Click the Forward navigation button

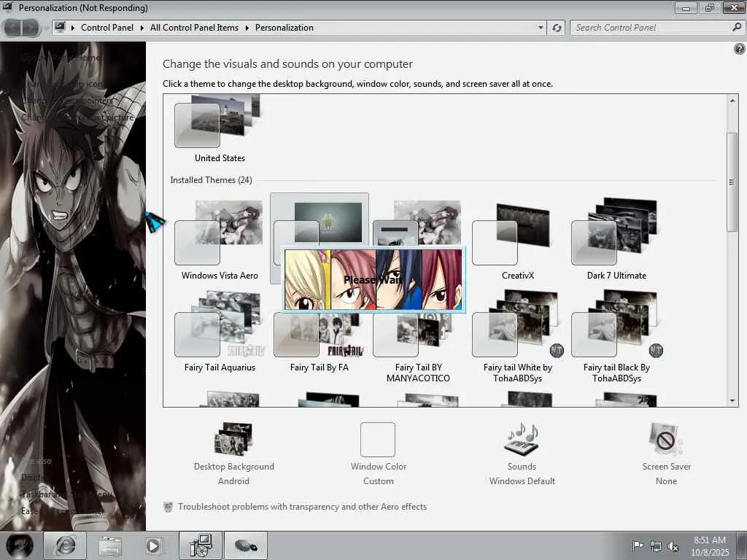coord(30,28)
